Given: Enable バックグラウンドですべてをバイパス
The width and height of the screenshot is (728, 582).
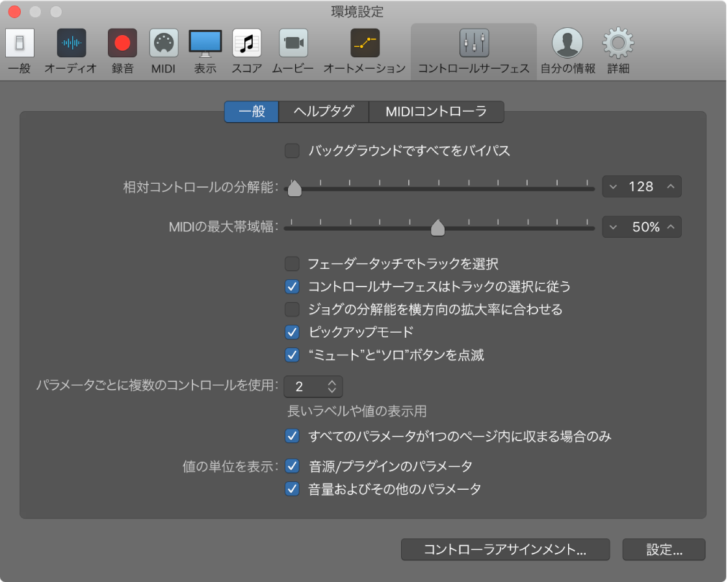Looking at the screenshot, I should click(x=291, y=150).
